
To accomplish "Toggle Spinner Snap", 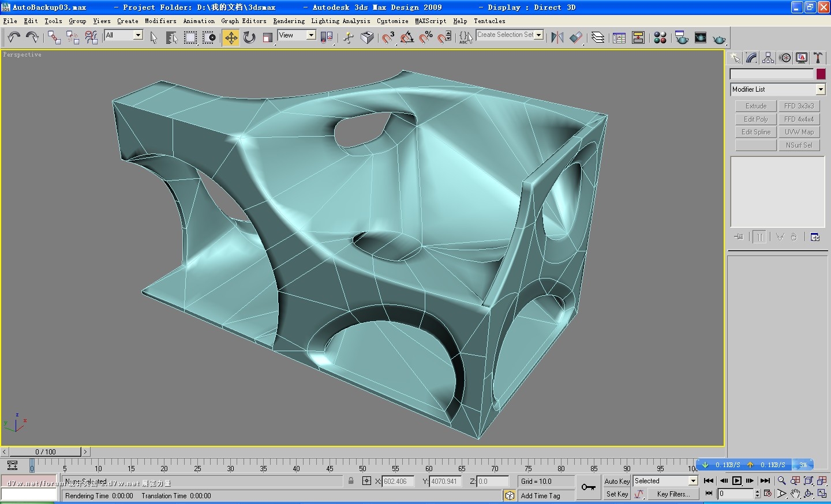I will pyautogui.click(x=444, y=37).
